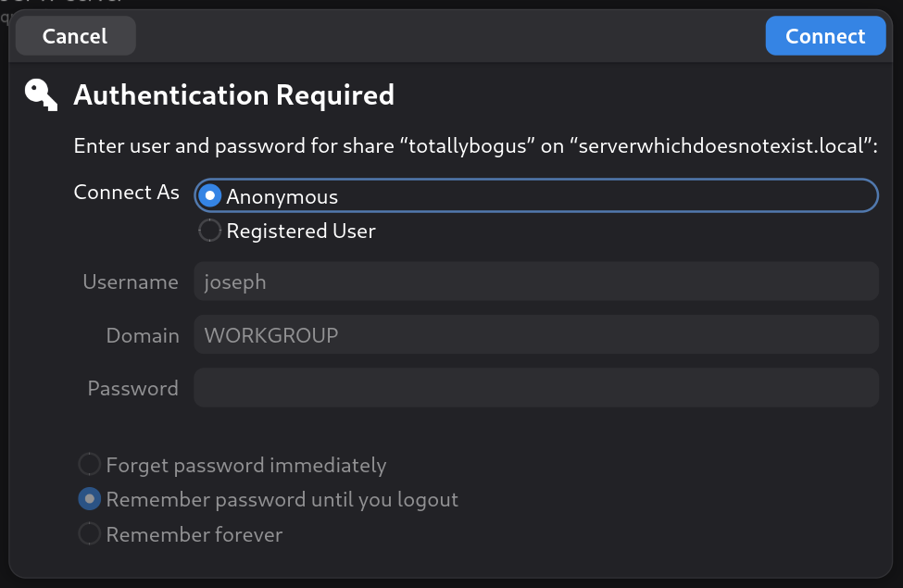Focus the Username field containing joseph

pyautogui.click(x=535, y=281)
